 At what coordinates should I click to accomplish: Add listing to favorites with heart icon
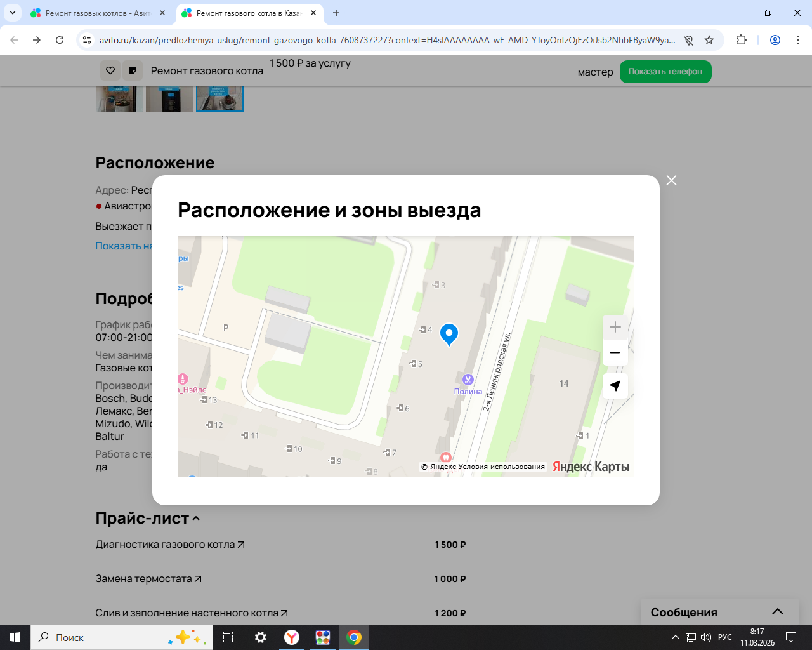[110, 70]
